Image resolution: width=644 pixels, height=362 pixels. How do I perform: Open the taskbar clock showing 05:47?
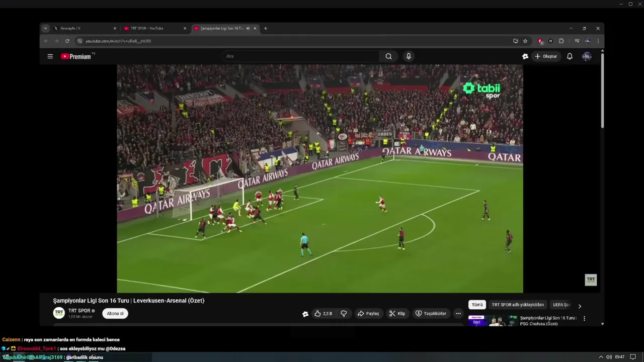pos(620,357)
